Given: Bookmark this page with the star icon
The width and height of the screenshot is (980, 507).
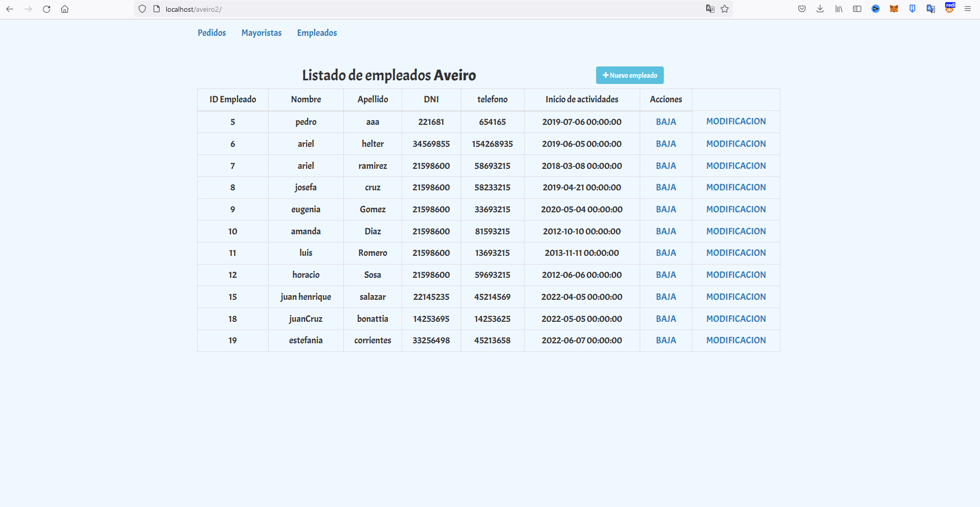Looking at the screenshot, I should 725,9.
